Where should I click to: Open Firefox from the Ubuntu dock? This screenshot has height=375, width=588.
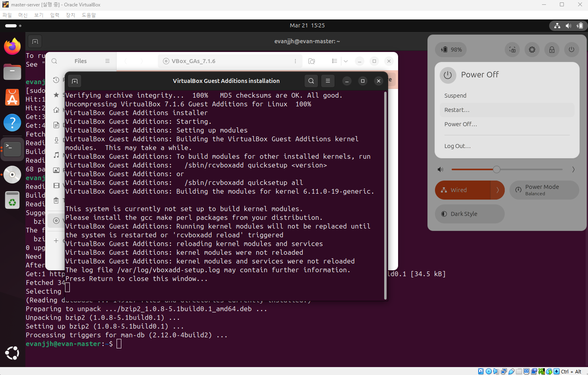tap(12, 47)
